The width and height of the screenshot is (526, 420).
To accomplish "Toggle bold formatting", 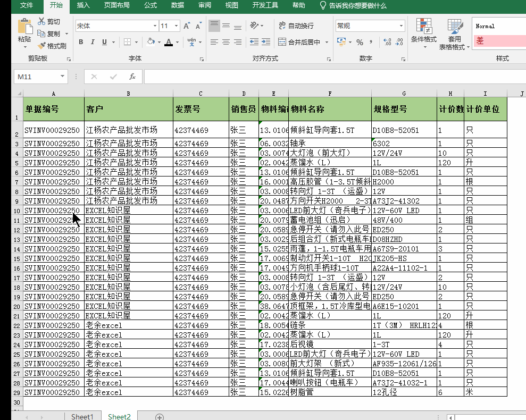I will point(81,42).
